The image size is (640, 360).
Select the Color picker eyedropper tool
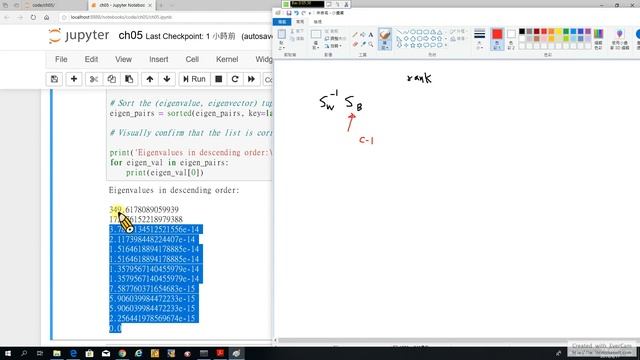pos(363,44)
